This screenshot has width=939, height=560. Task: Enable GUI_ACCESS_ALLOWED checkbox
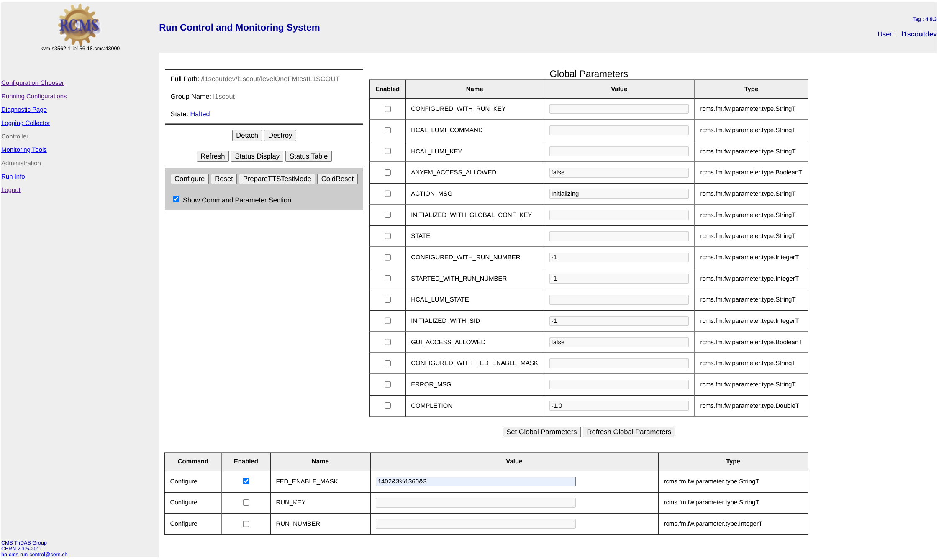click(388, 342)
